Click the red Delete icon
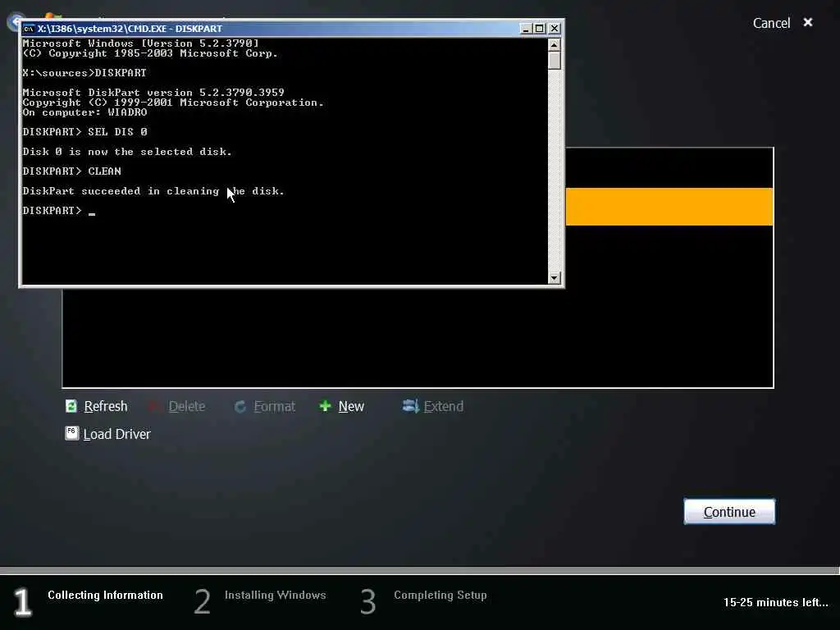Image resolution: width=840 pixels, height=630 pixels. pos(155,407)
